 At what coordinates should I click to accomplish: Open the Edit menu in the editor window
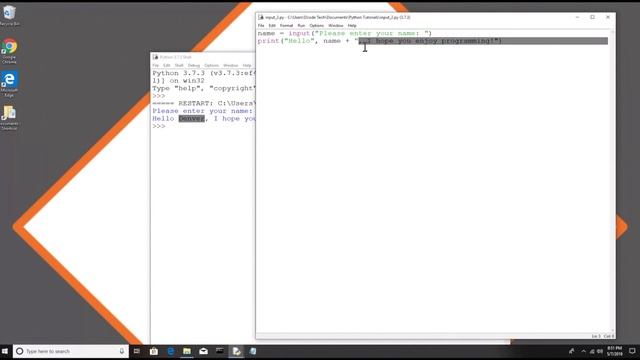(x=272, y=25)
